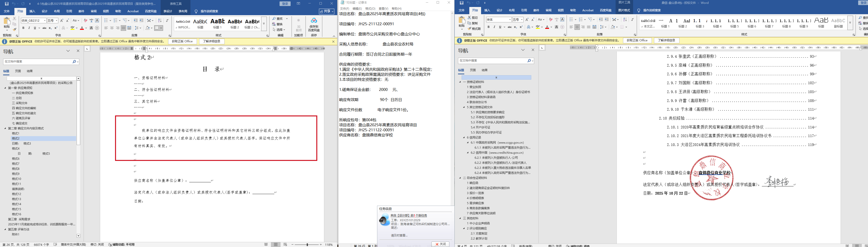Image resolution: width=868 pixels, height=247 pixels.
Task: Click 获取正版 Office in 鼎信 Word window
Action: pyautogui.click(x=637, y=40)
